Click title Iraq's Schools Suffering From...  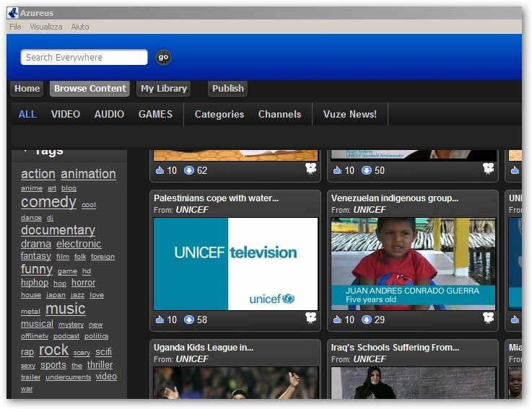click(x=395, y=347)
